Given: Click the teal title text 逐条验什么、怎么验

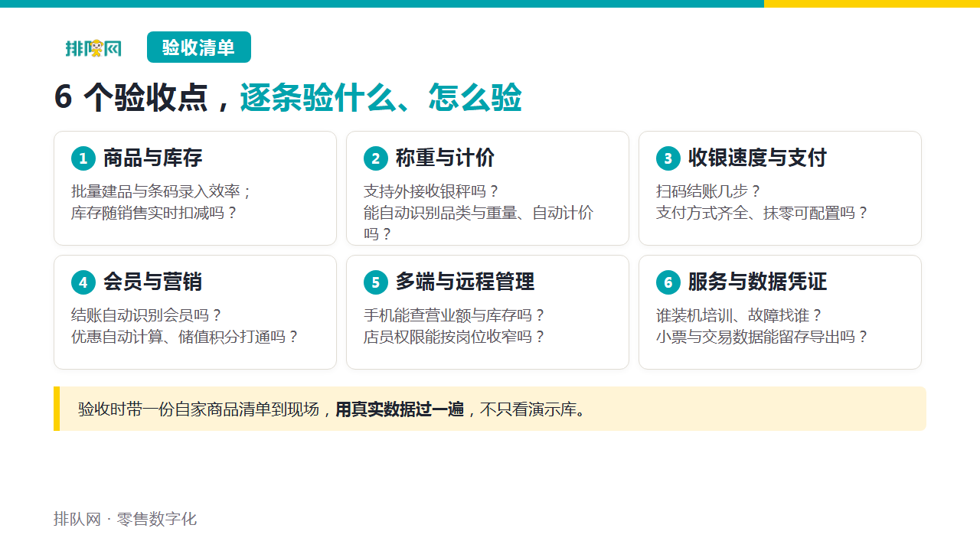Looking at the screenshot, I should click(x=381, y=98).
